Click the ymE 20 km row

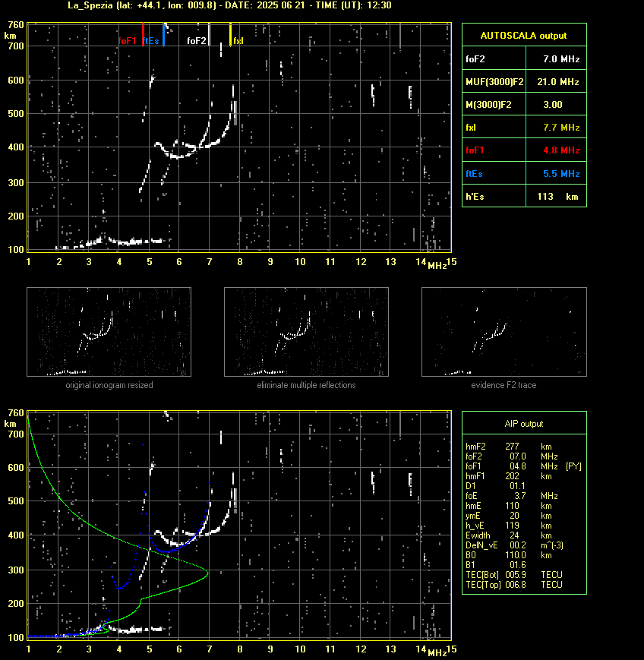click(509, 516)
